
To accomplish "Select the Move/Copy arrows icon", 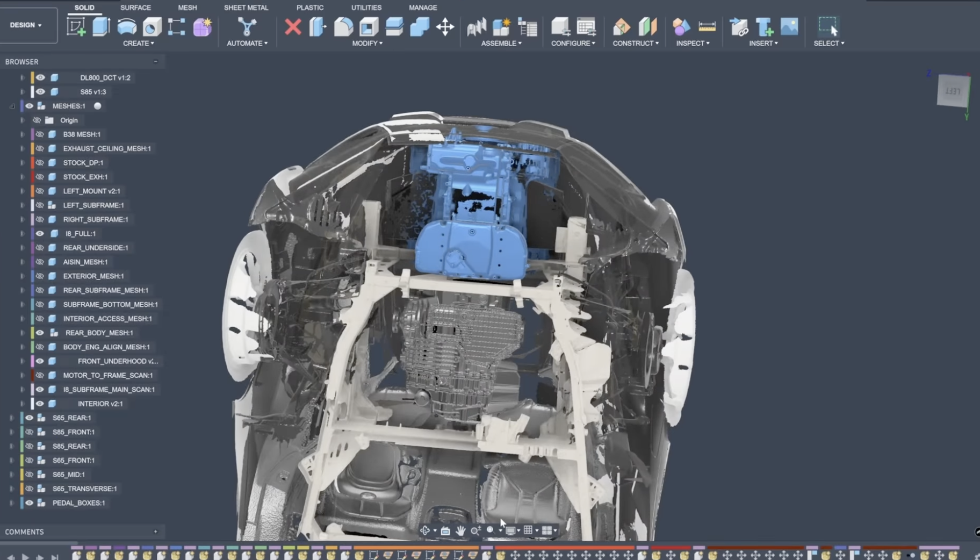I will [445, 26].
